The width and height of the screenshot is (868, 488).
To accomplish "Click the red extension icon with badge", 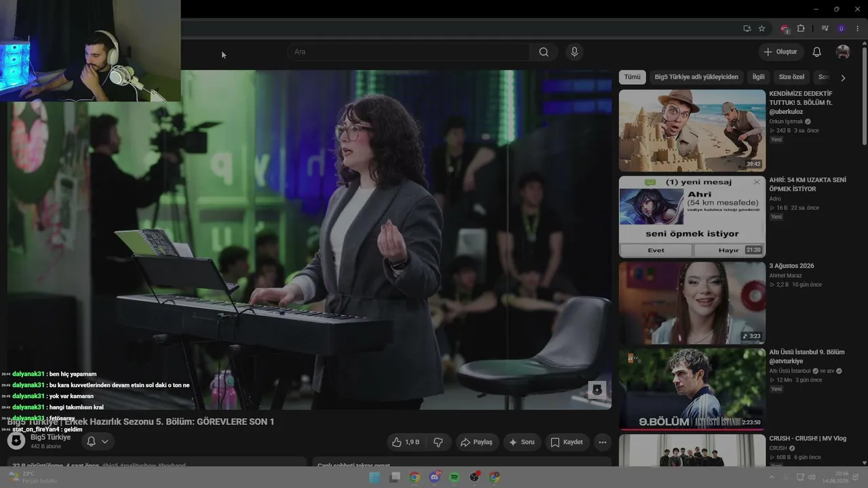I will click(785, 28).
